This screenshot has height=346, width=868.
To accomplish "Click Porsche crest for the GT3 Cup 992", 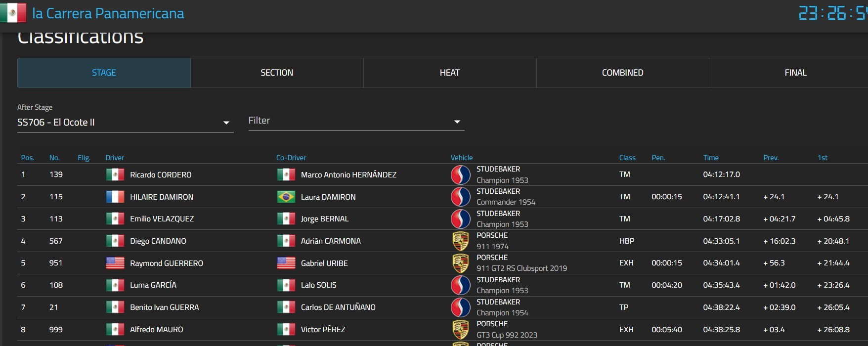I will click(x=460, y=330).
